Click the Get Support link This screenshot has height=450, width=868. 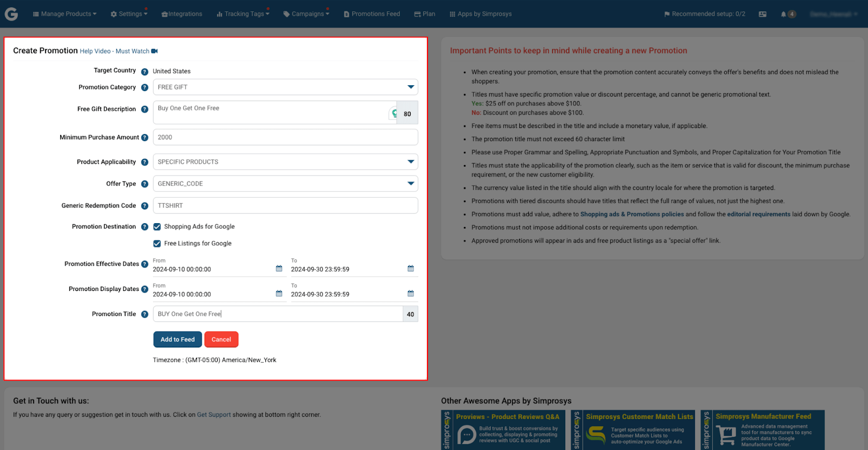point(214,415)
